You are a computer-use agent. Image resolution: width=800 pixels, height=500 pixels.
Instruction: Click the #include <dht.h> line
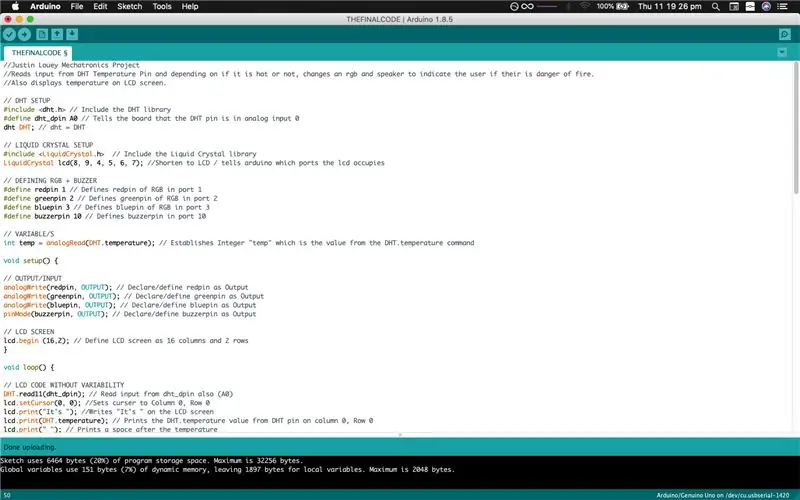click(x=87, y=110)
